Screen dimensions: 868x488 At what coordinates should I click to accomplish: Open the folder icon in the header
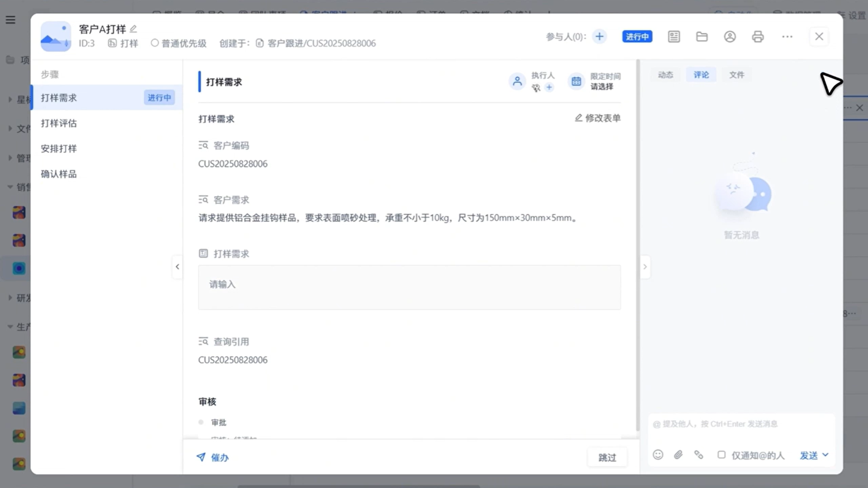702,37
